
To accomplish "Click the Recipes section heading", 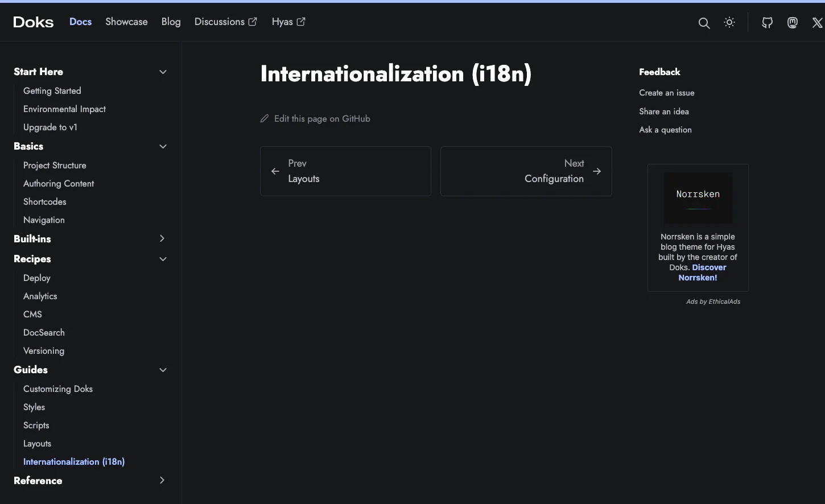I will tap(32, 259).
